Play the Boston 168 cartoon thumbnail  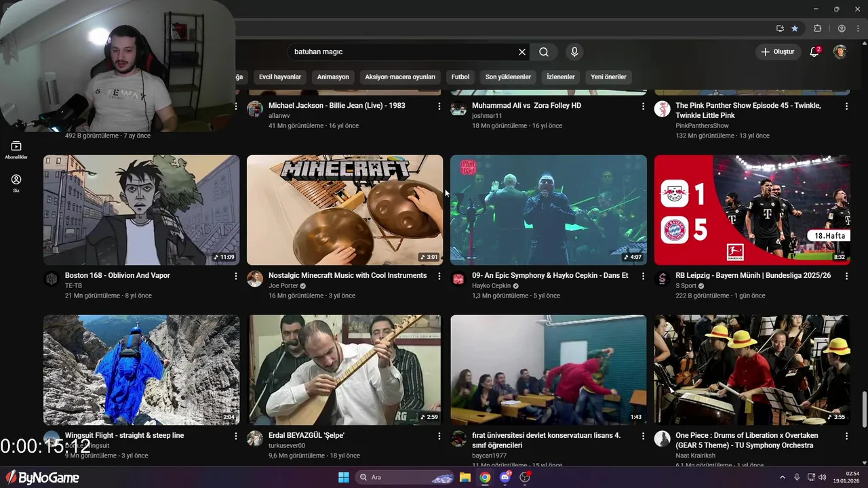(x=141, y=210)
